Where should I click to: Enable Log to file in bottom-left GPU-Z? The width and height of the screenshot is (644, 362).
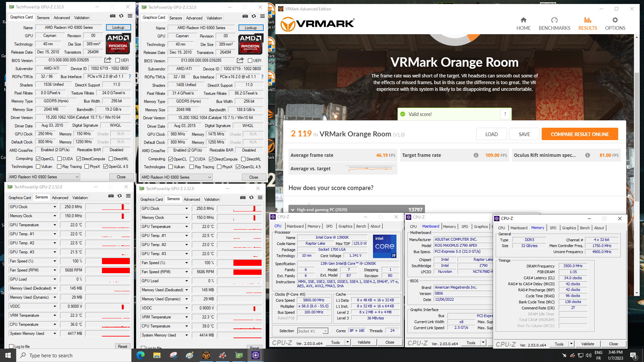tap(11, 347)
